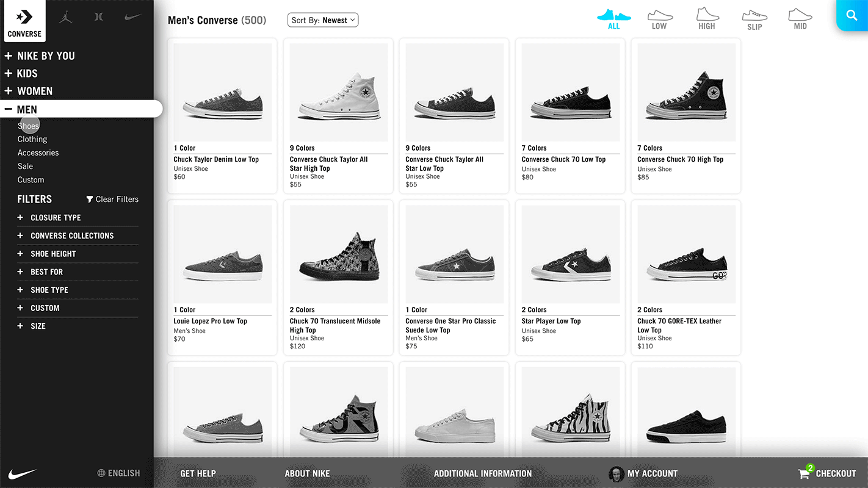Click Clear Filters
This screenshot has width=868, height=488.
click(x=112, y=199)
